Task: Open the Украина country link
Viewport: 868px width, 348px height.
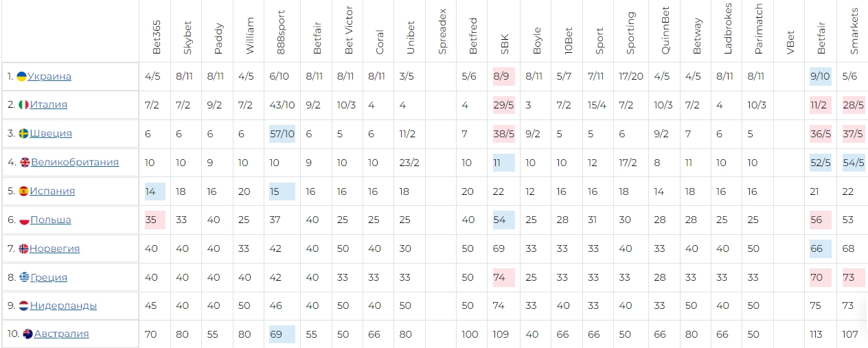Action: (x=49, y=76)
